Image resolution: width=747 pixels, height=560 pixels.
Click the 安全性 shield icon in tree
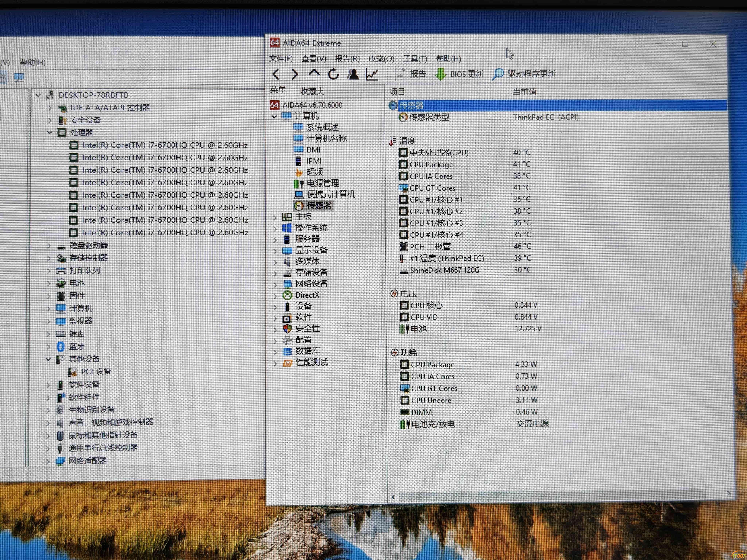[287, 328]
